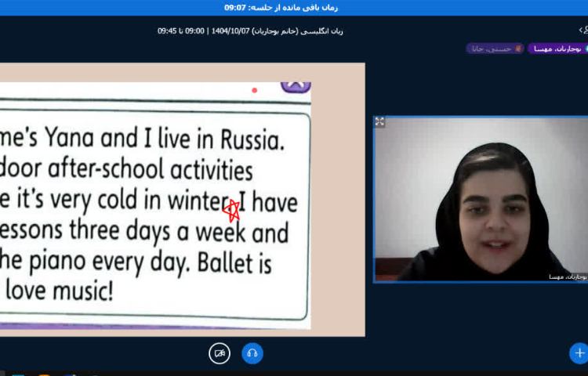Click the word "Ballet" on the slide
Viewport: 588px width, 376px height.
tap(235, 263)
